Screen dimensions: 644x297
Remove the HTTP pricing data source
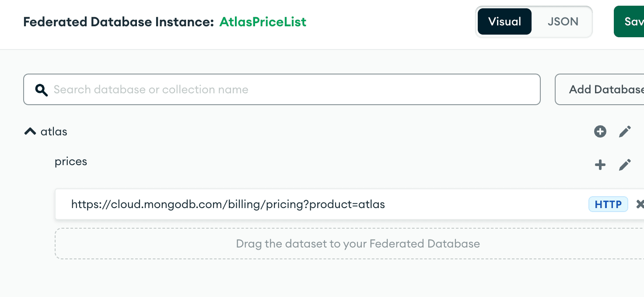point(640,204)
